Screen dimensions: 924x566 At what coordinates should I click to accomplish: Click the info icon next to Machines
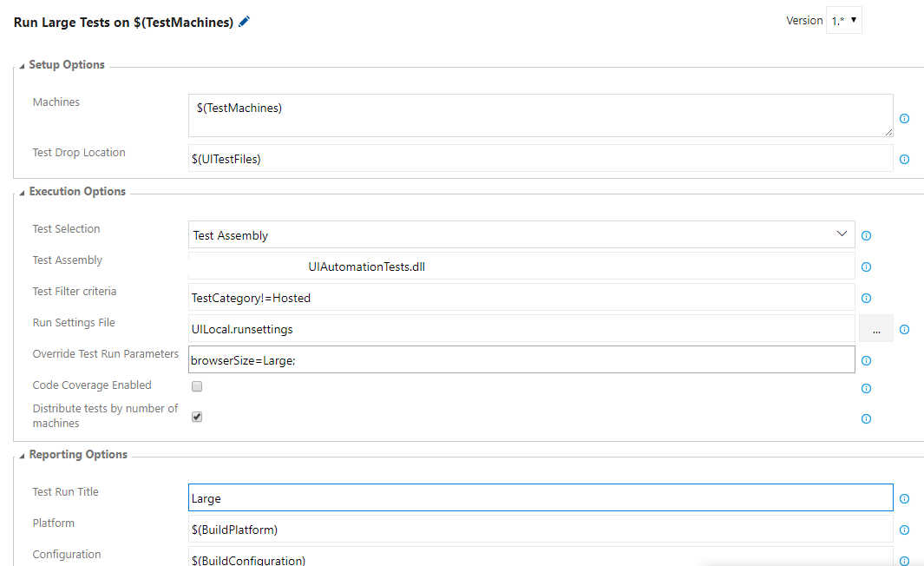coord(904,118)
